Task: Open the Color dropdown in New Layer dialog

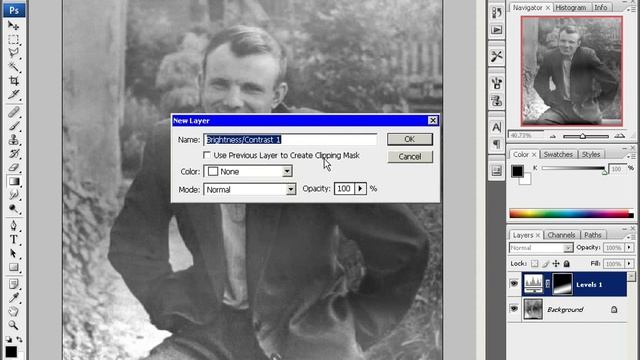Action: 287,171
